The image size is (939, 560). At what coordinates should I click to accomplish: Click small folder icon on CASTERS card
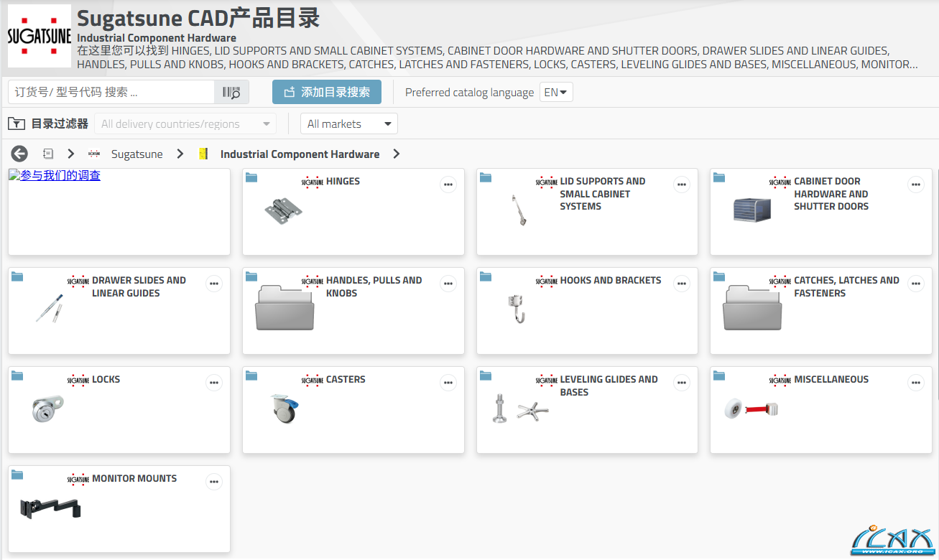point(251,375)
